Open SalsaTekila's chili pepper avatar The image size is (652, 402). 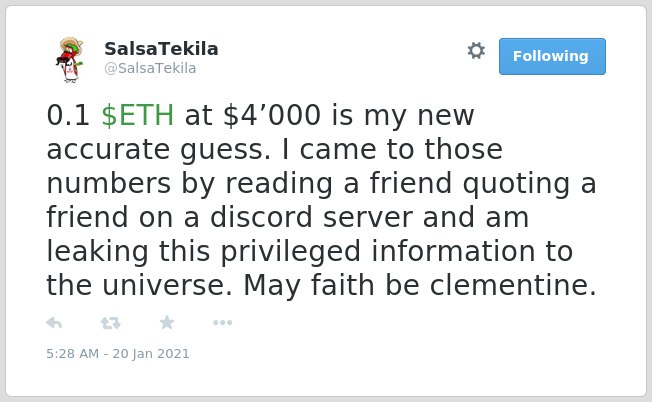pos(70,60)
